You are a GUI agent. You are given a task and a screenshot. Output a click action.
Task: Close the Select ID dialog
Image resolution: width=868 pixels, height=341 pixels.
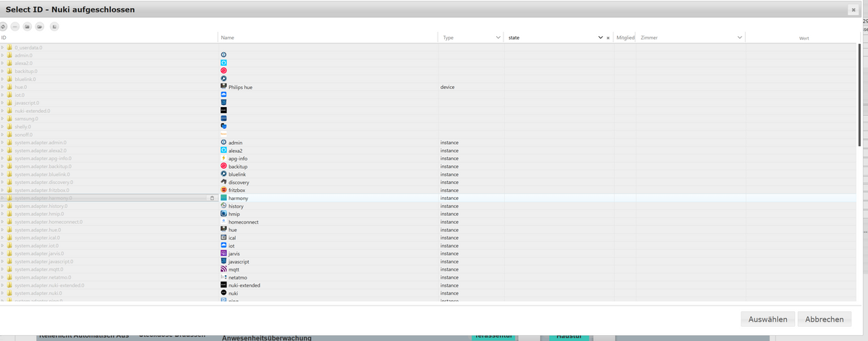853,9
